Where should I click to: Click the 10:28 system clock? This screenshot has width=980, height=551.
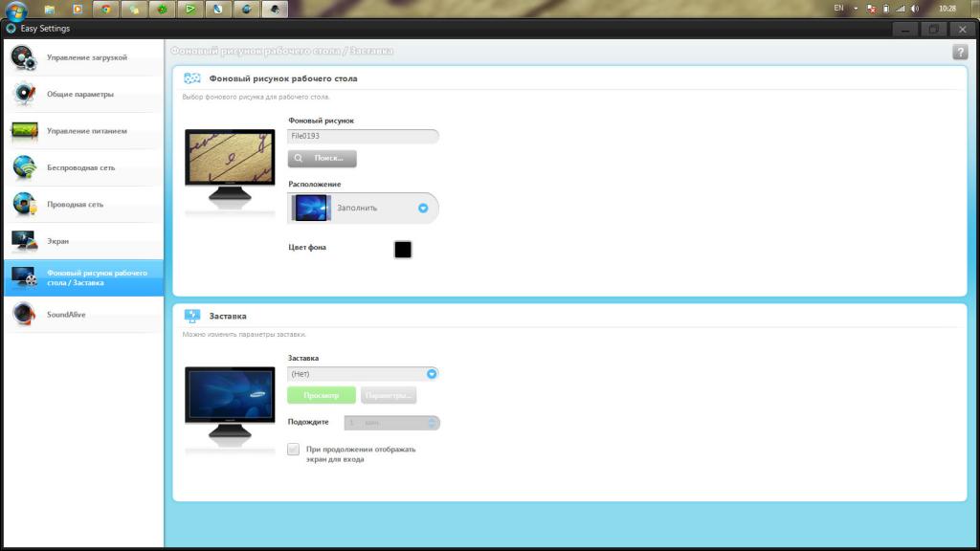point(947,9)
